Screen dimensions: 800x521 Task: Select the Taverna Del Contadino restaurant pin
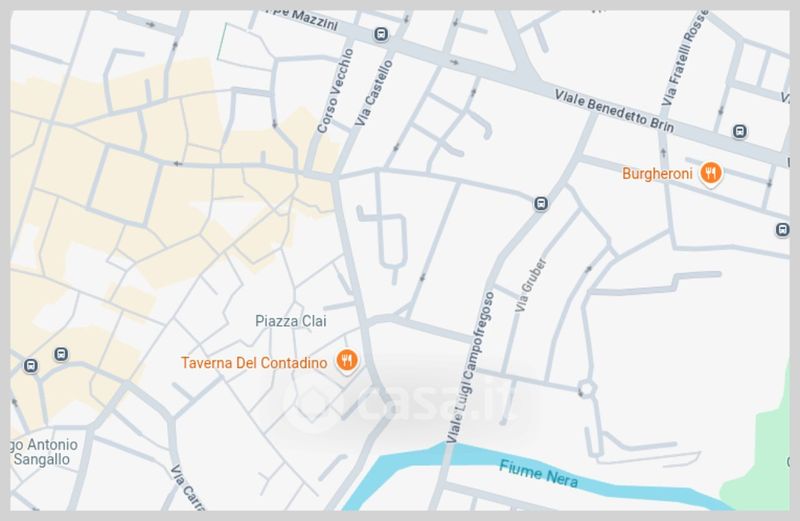coord(347,362)
